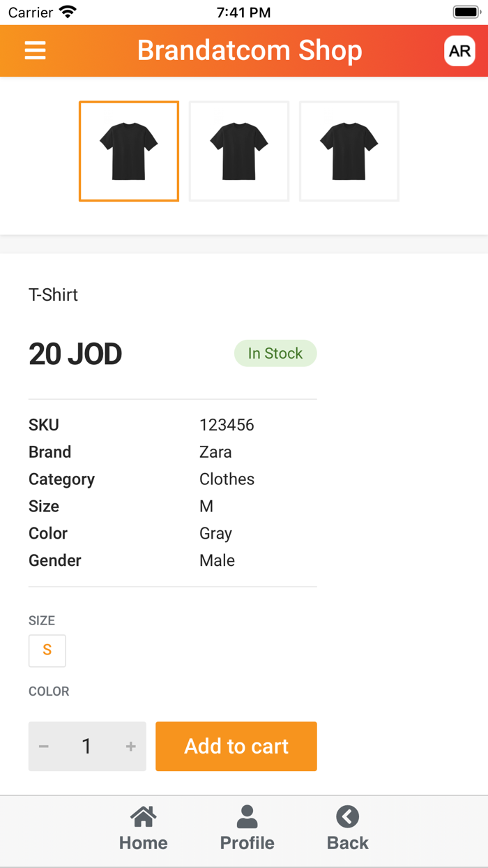Tap the In Stock status badge
This screenshot has height=868, width=488.
click(275, 353)
